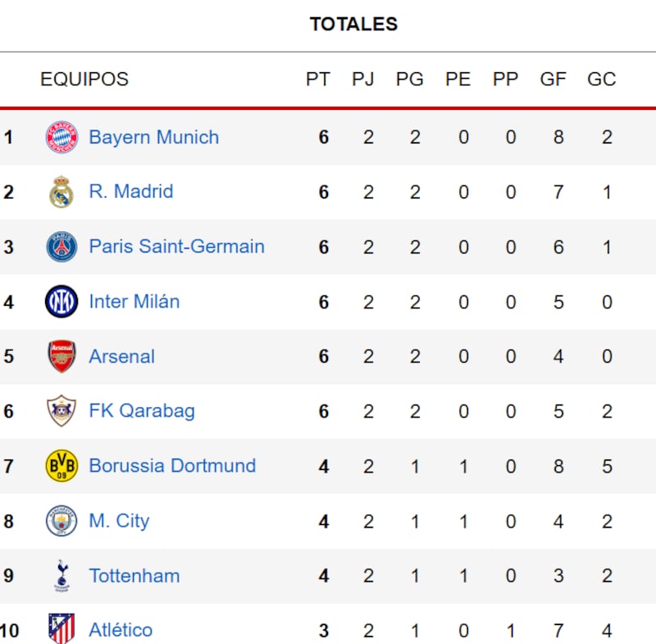
Task: Open the R. Madrid team link
Action: [x=131, y=192]
